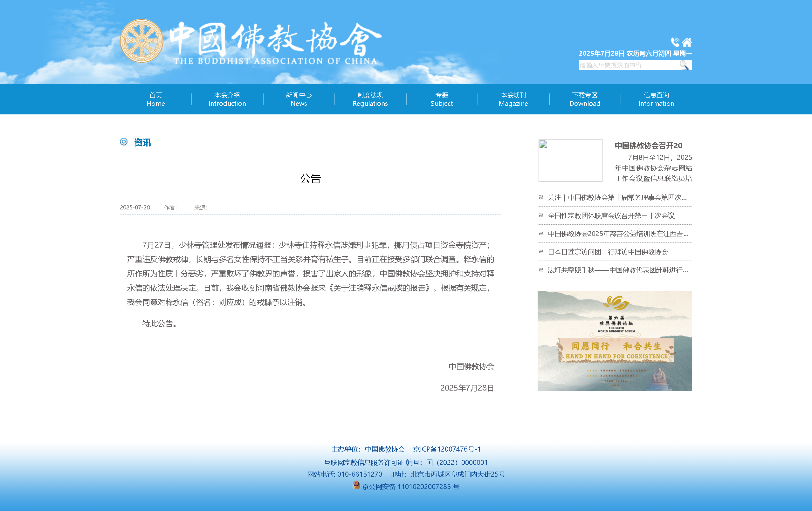
Task: Open headline 中国佛教协会召开20 article
Action: click(x=648, y=146)
